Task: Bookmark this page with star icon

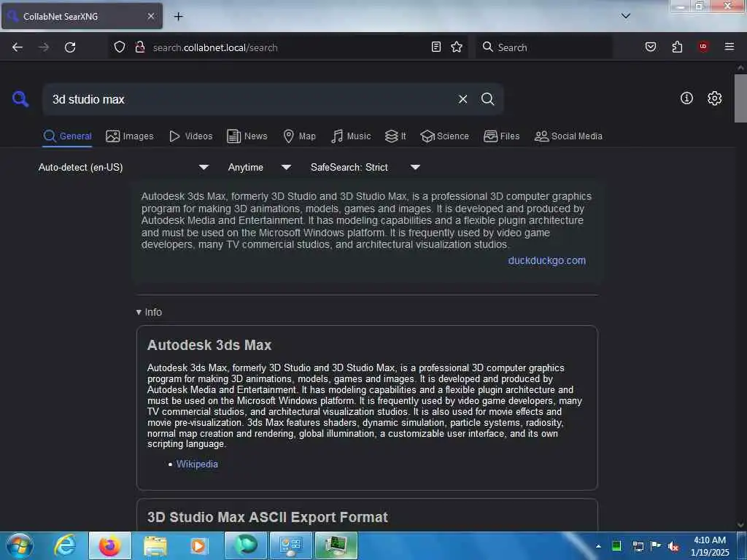Action: click(457, 47)
